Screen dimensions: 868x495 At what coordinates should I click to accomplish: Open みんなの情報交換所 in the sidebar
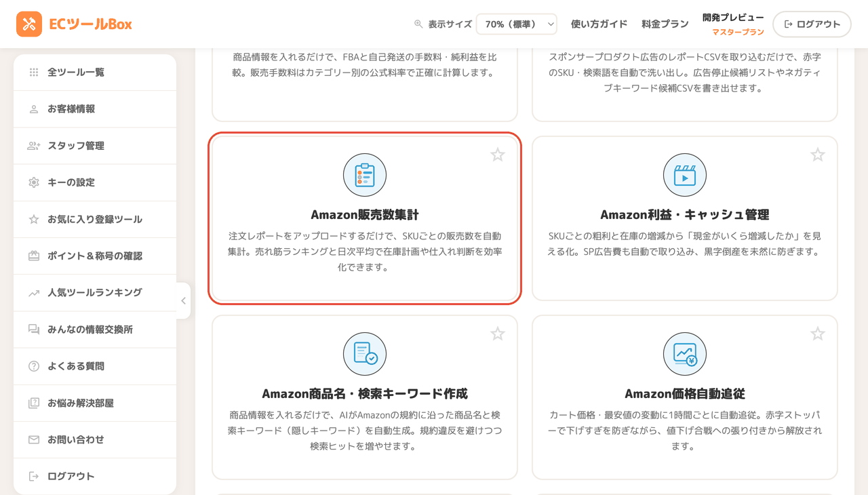point(95,330)
